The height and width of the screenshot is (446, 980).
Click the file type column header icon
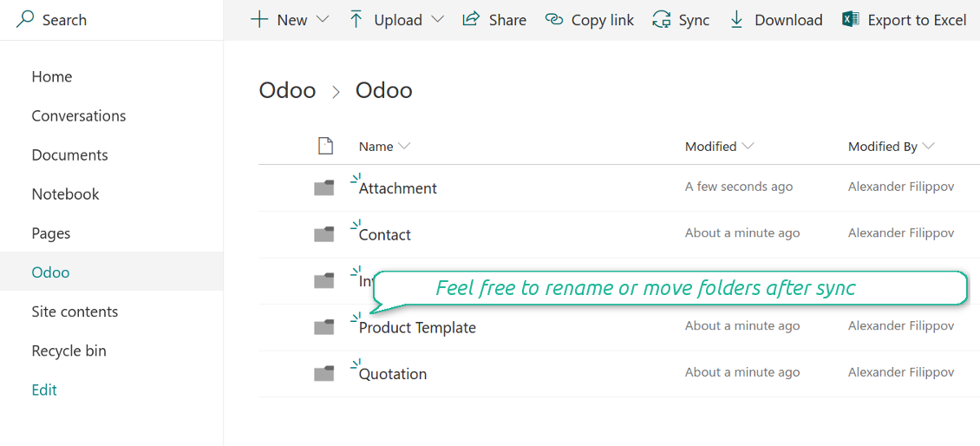click(x=325, y=146)
